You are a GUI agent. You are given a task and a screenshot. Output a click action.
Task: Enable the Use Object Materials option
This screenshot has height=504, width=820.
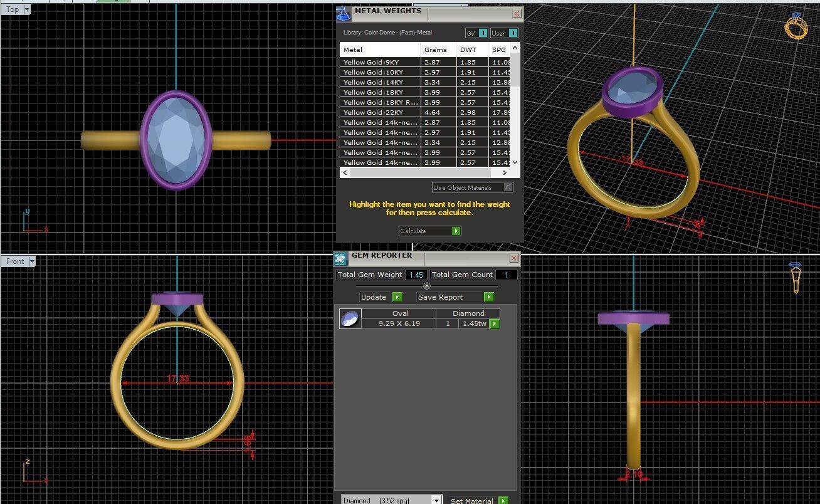[473, 187]
